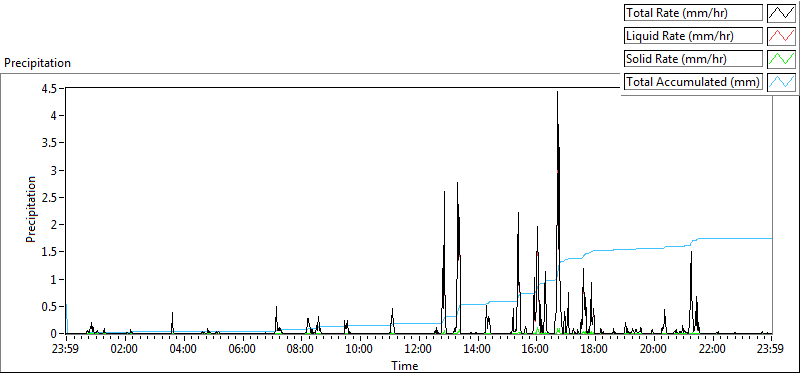800x373 pixels.
Task: Click the 06:00 time axis marker
Action: pos(242,350)
